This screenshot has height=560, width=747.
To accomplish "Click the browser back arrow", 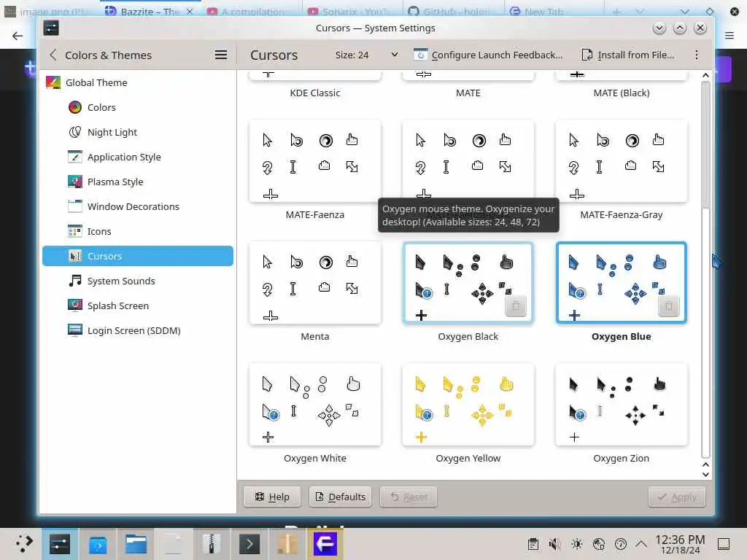I will [x=18, y=36].
